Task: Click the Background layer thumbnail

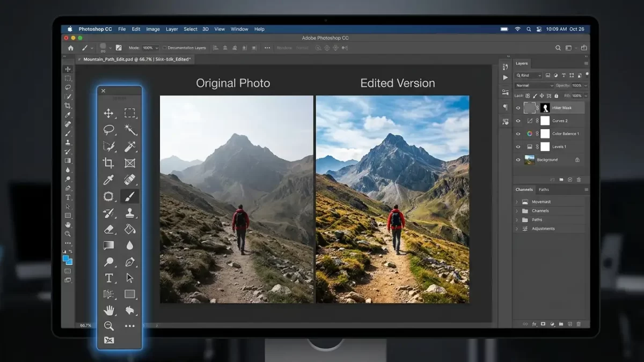Action: [529, 160]
